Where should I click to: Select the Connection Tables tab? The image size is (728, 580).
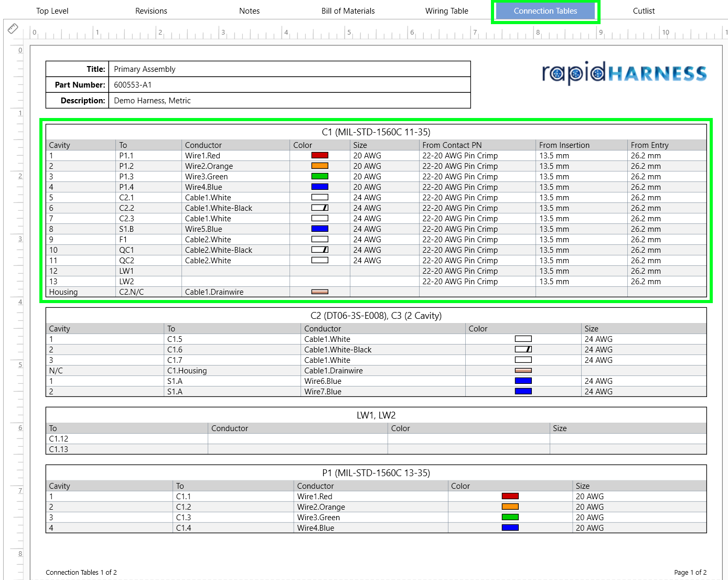coord(545,11)
